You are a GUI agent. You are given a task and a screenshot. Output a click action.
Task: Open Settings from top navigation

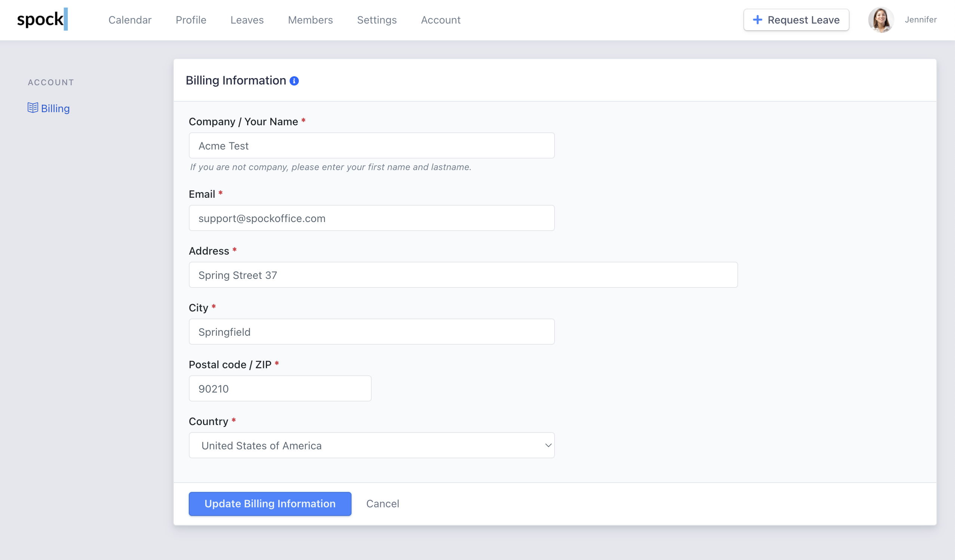(376, 20)
